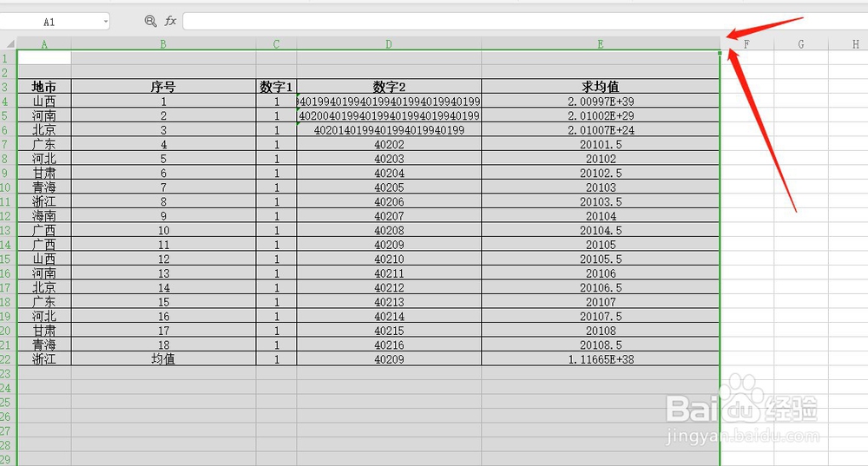Click cell 北京 in row 6

click(44, 130)
